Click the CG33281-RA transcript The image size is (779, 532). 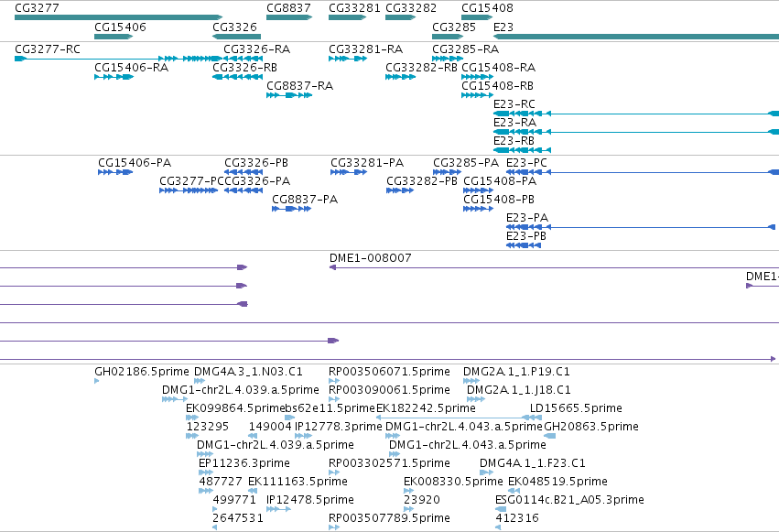point(348,59)
